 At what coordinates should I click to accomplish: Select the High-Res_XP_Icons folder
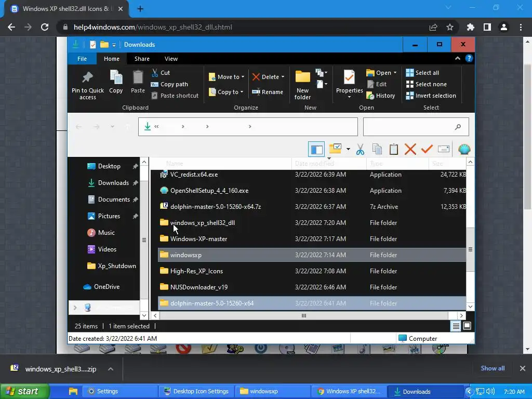(312, 271)
